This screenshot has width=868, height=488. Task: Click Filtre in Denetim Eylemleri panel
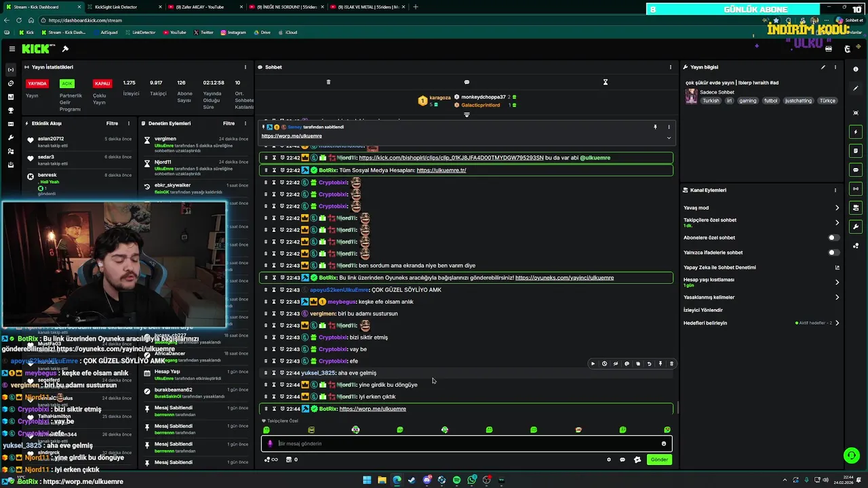pos(229,123)
